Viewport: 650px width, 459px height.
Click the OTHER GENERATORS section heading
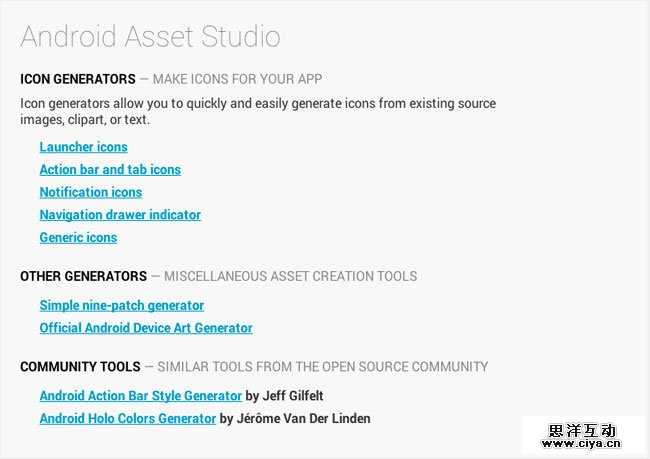coord(83,276)
